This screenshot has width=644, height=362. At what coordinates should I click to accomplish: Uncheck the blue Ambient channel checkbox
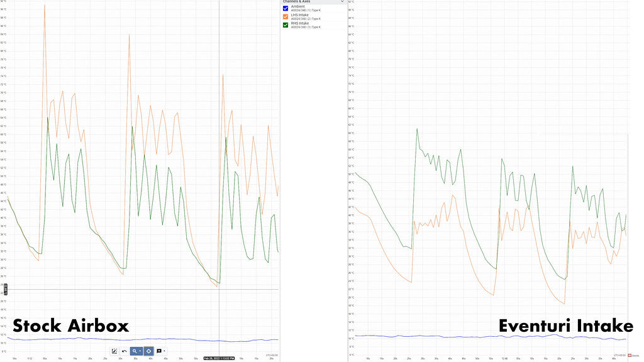(286, 8)
